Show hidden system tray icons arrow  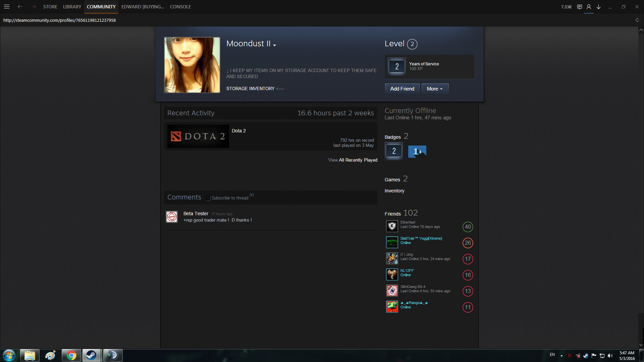coord(561,356)
